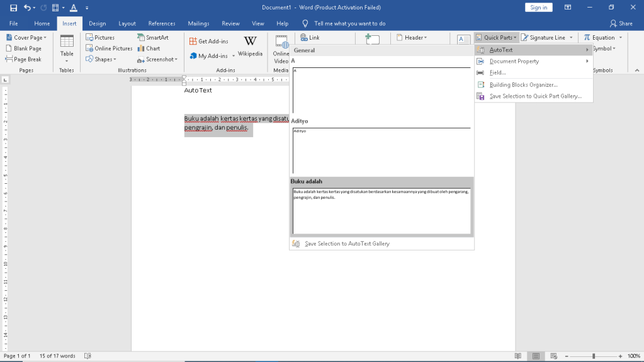
Task: Open the Wikipedia add-in
Action: click(250, 45)
